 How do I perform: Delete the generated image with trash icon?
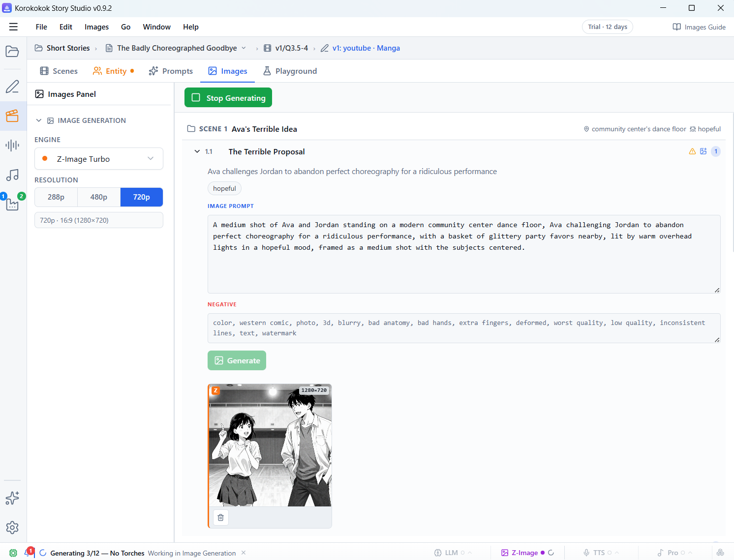coord(220,517)
